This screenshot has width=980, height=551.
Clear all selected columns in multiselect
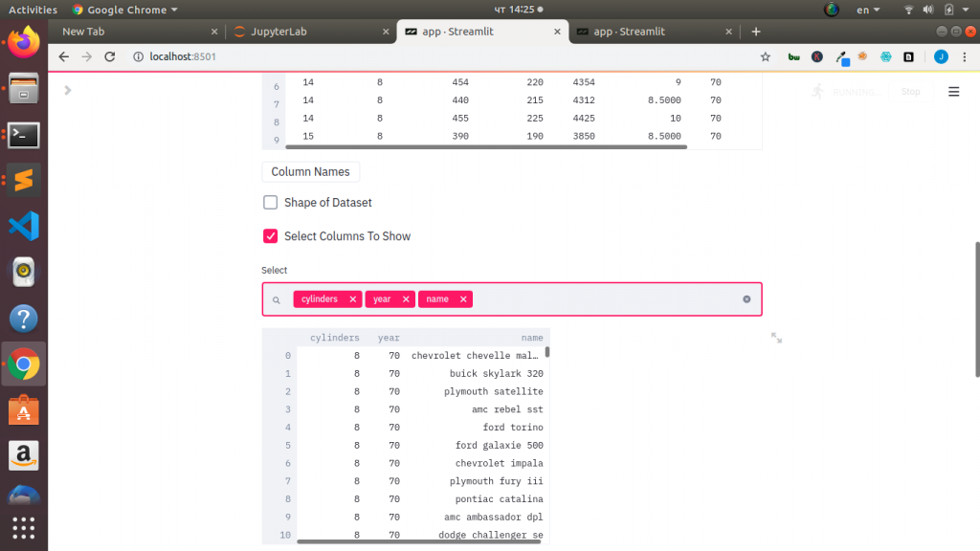[x=746, y=299]
